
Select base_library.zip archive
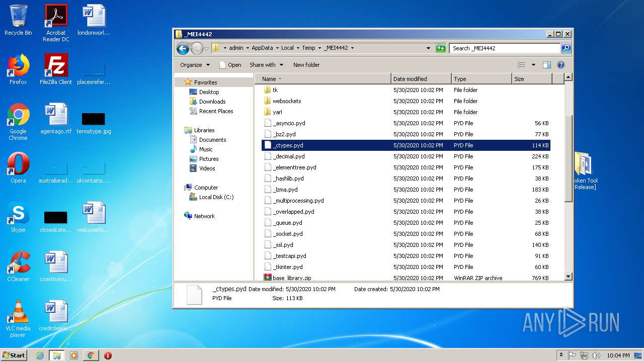tap(292, 278)
